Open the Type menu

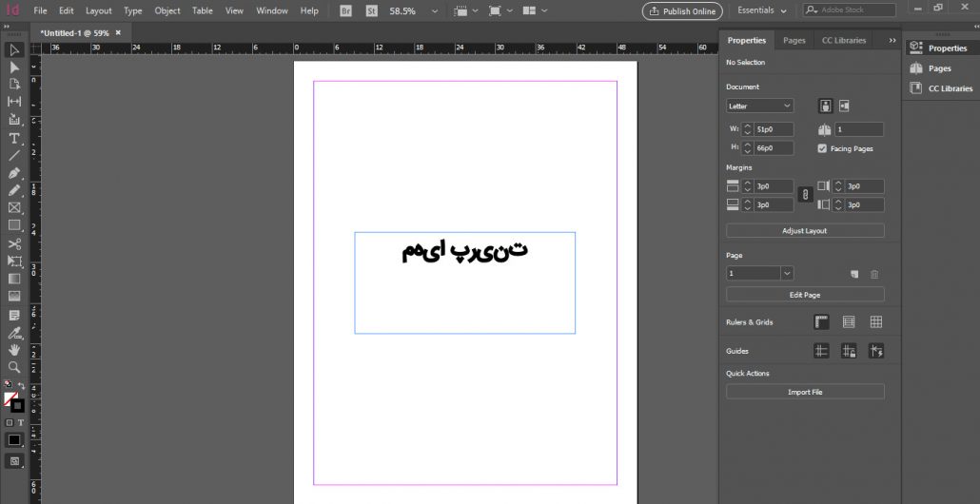132,10
